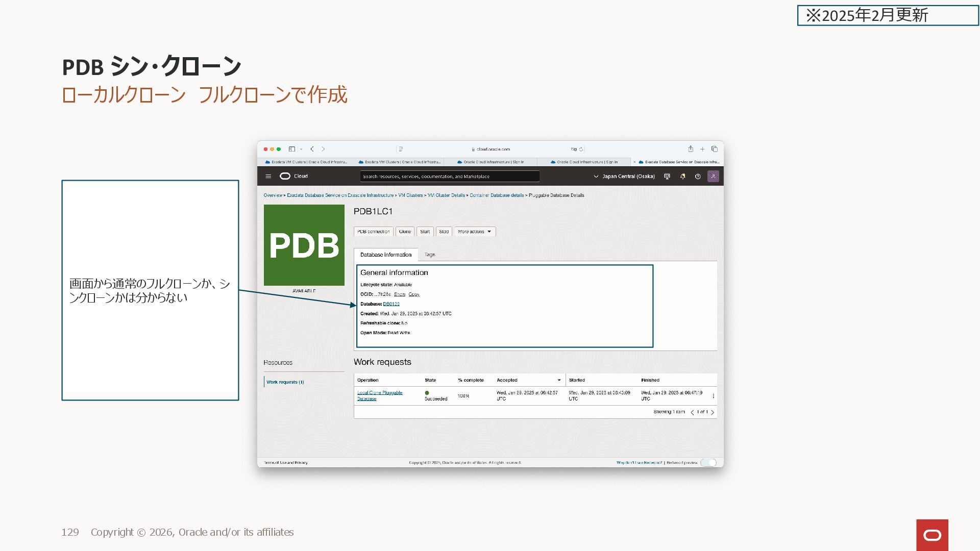Switch to the Tags tab
Image resolution: width=980 pixels, height=551 pixels.
pos(430,255)
